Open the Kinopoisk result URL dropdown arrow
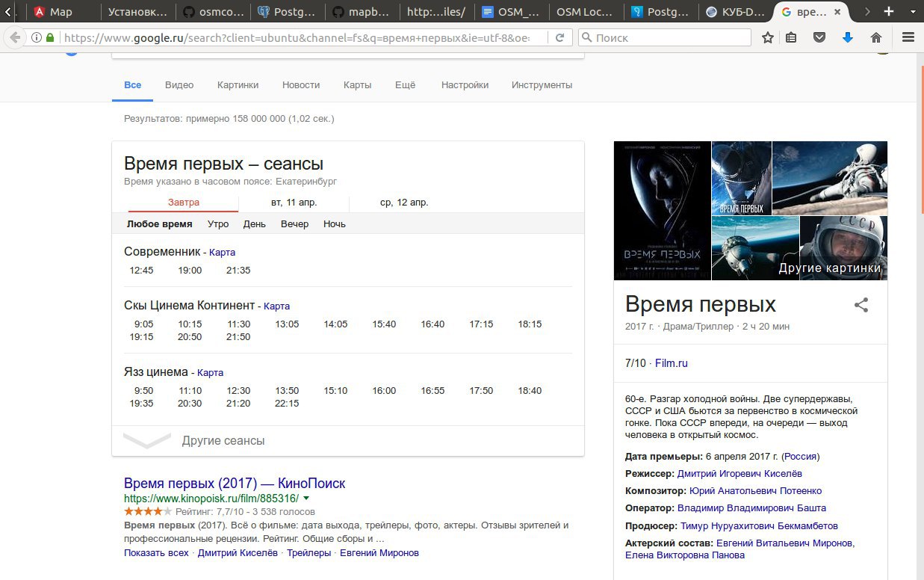Screen dimensions: 924x580 tap(306, 498)
